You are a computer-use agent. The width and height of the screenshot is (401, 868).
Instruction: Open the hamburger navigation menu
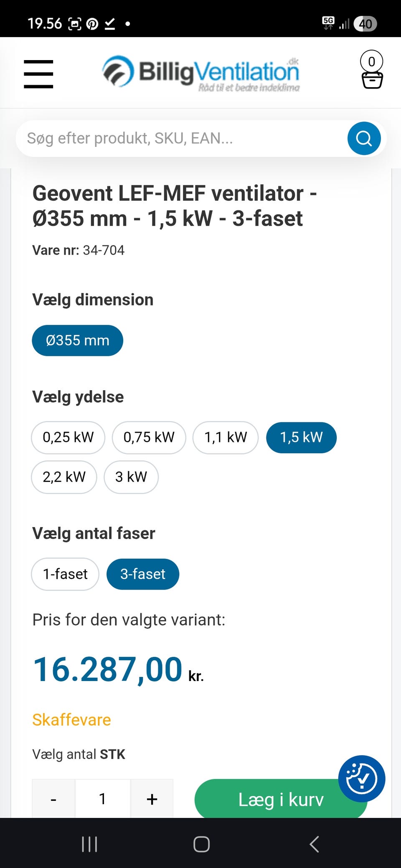(x=38, y=74)
